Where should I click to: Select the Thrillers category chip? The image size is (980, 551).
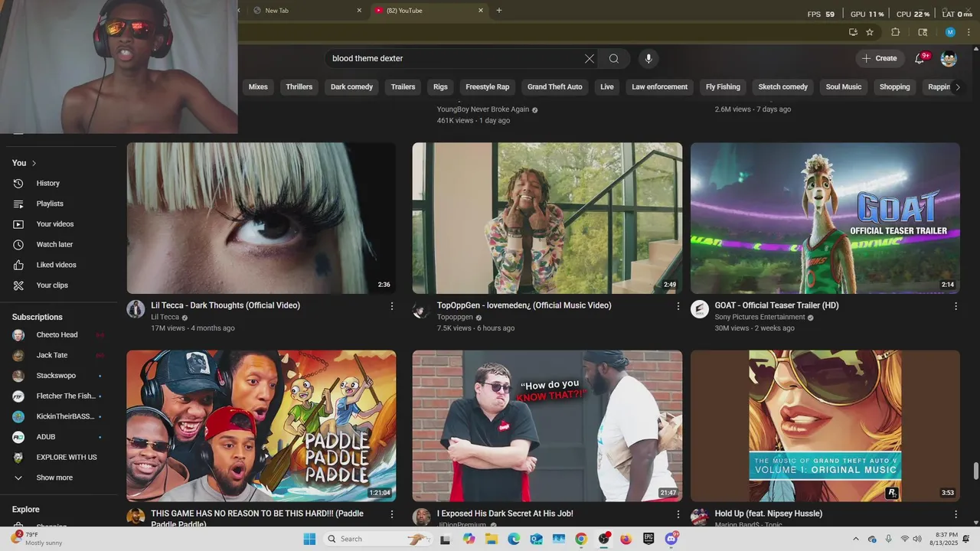(299, 87)
